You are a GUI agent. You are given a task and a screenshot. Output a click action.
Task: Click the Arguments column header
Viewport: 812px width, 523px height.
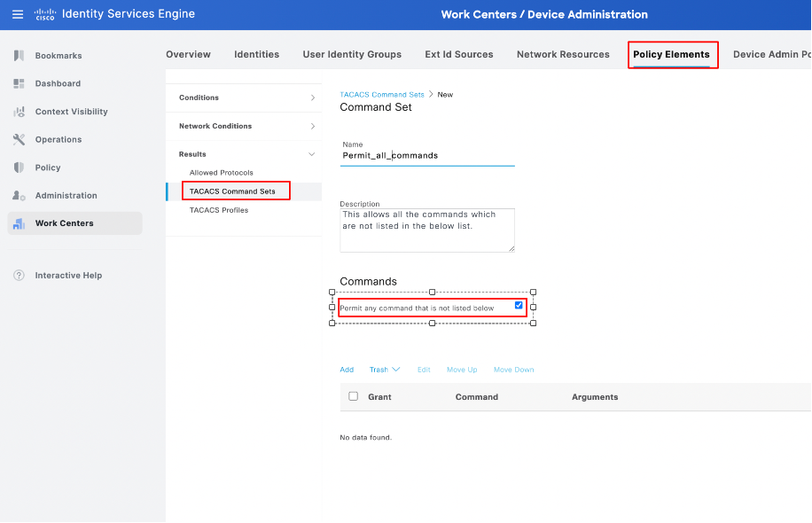point(595,396)
